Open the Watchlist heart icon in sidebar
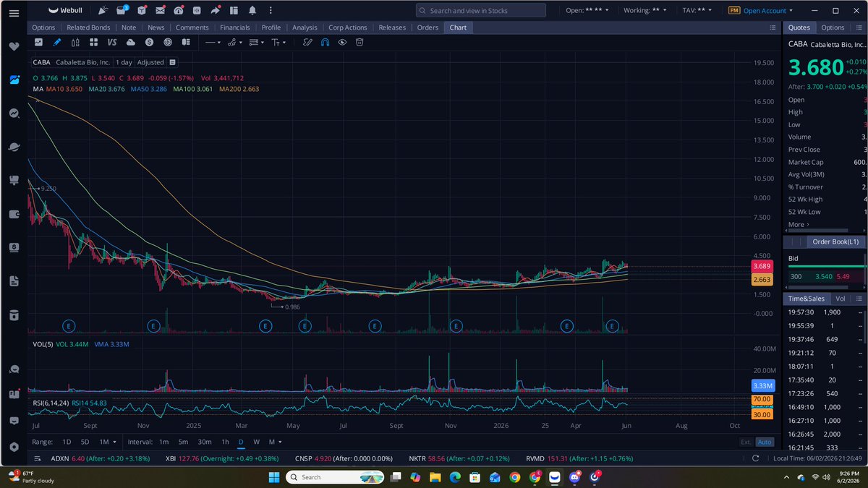 [x=14, y=46]
